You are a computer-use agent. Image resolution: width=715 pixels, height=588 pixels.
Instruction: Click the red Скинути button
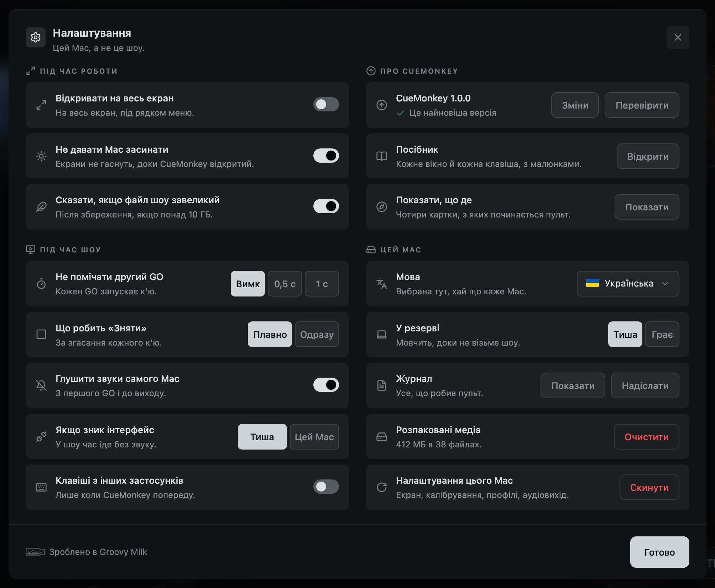[649, 487]
